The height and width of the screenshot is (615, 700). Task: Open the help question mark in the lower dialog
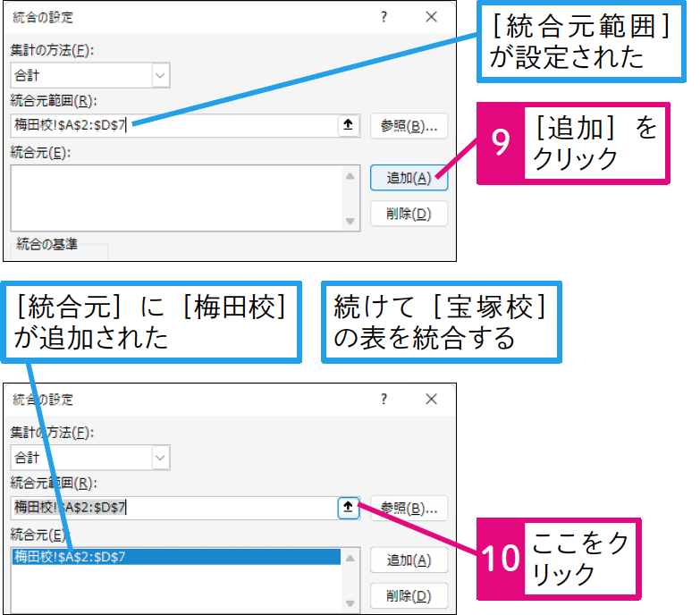pyautogui.click(x=384, y=399)
